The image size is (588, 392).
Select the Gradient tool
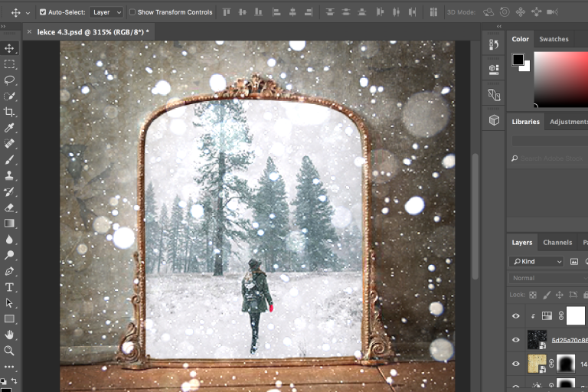click(9, 224)
